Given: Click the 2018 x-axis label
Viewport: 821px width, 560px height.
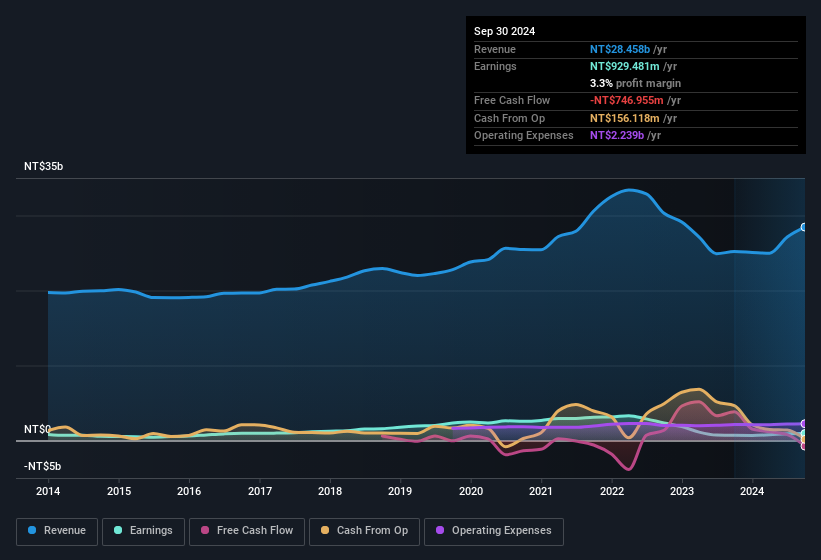Looking at the screenshot, I should coord(330,491).
